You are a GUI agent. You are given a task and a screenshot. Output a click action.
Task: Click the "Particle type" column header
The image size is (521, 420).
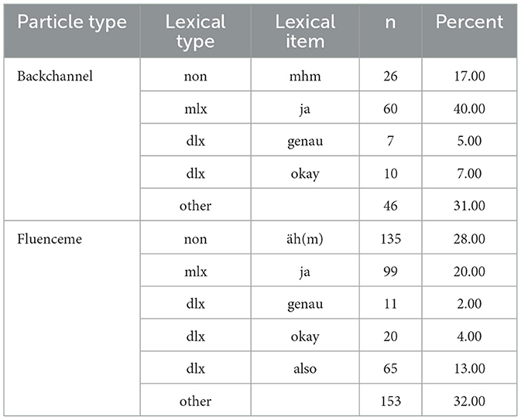72,22
